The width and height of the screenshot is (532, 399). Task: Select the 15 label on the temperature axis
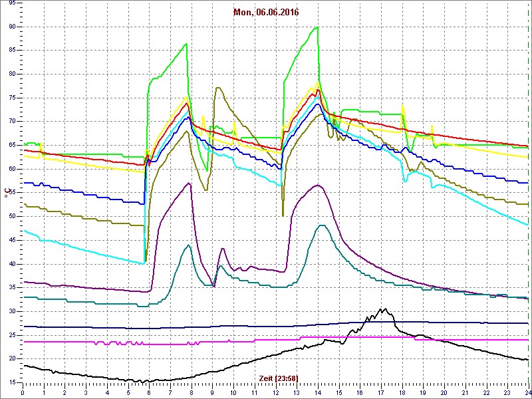click(12, 383)
